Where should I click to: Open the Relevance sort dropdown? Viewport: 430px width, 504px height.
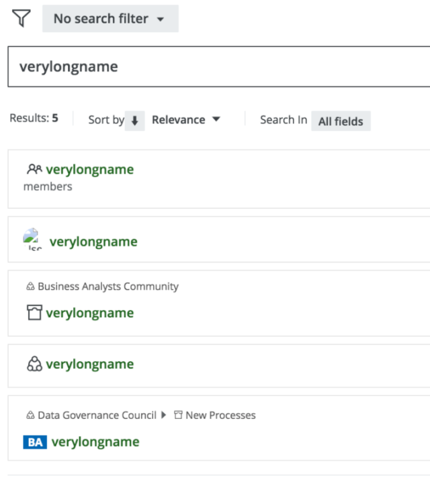[185, 119]
